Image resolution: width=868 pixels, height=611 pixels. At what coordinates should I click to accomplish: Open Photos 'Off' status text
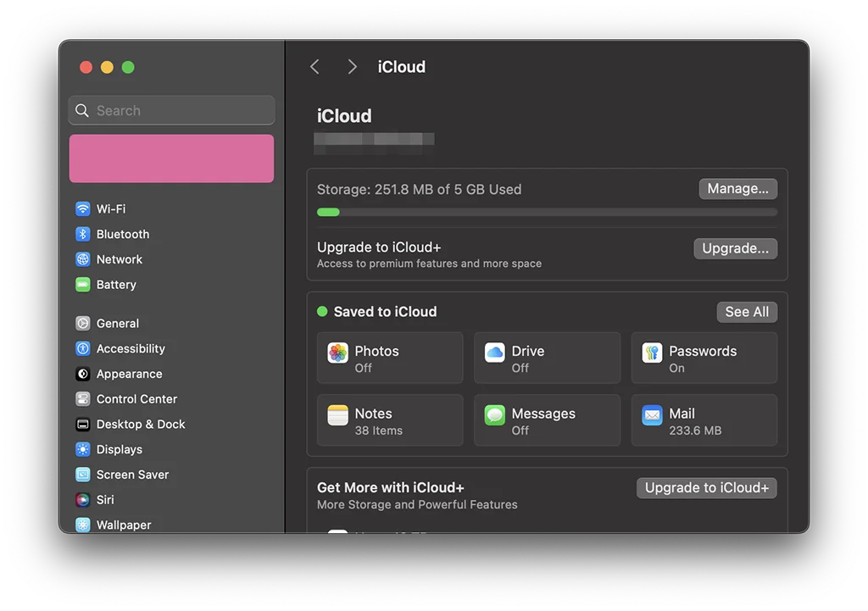click(x=363, y=368)
